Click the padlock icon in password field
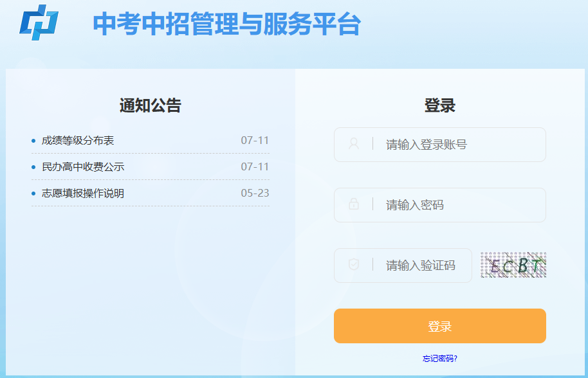This screenshot has height=378, width=588. click(x=354, y=204)
